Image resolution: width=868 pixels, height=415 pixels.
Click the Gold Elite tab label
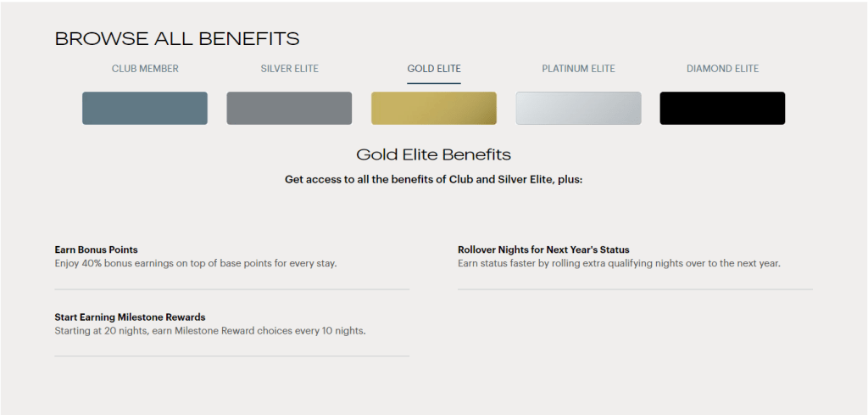(x=434, y=69)
